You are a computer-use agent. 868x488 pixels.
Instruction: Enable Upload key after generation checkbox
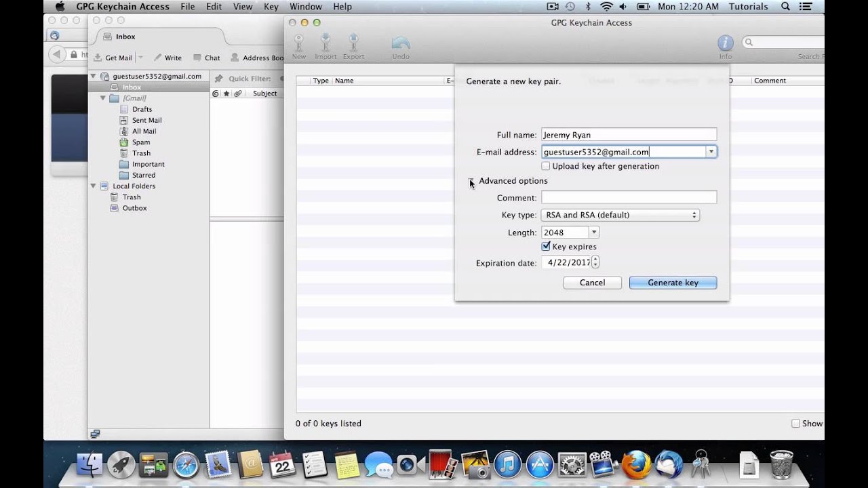pos(546,166)
